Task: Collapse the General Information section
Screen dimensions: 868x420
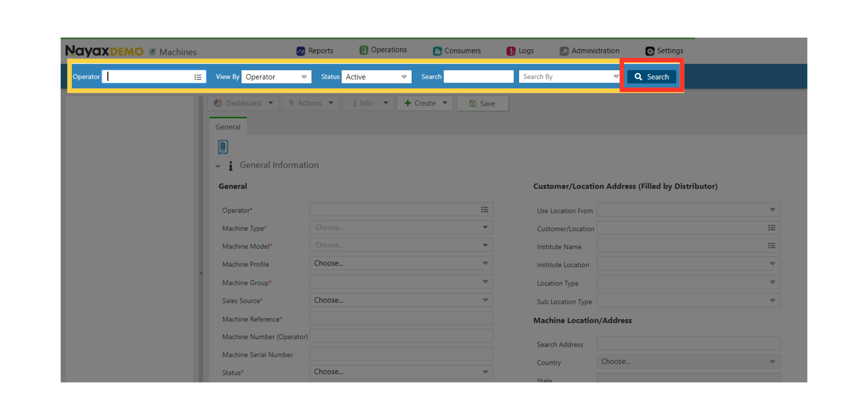Action: [x=218, y=166]
